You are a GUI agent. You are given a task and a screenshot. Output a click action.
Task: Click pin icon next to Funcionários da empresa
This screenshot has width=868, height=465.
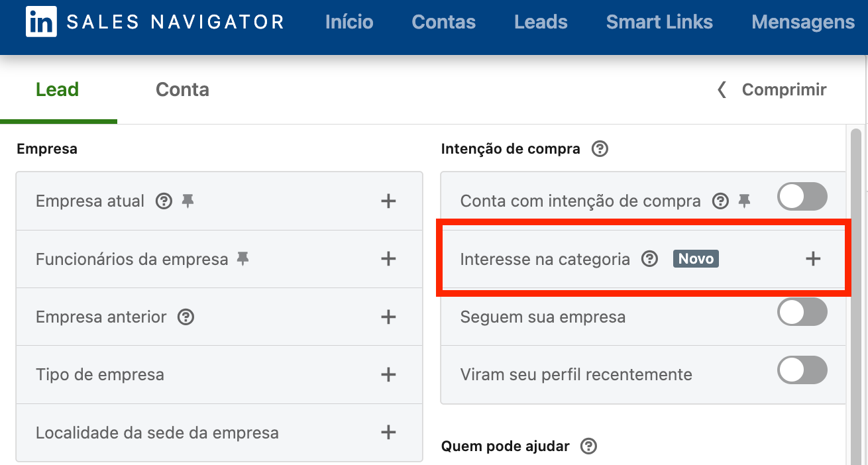(243, 259)
